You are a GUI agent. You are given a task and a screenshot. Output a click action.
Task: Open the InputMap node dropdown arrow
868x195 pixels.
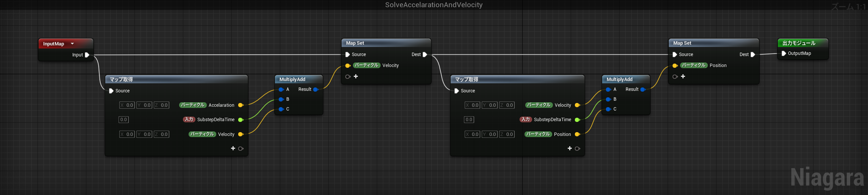(72, 44)
